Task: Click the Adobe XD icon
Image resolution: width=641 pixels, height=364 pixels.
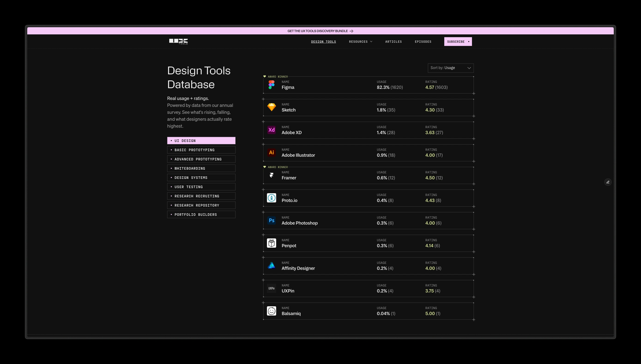Action: click(x=271, y=130)
